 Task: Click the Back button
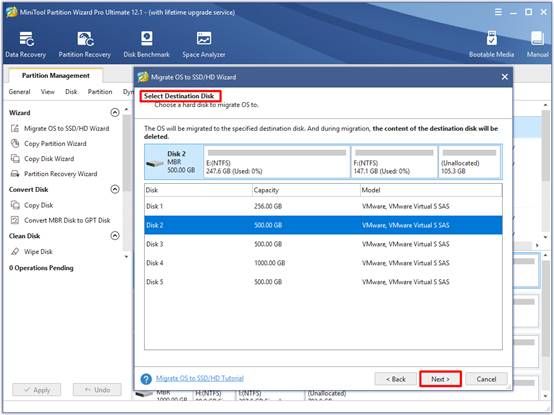395,379
